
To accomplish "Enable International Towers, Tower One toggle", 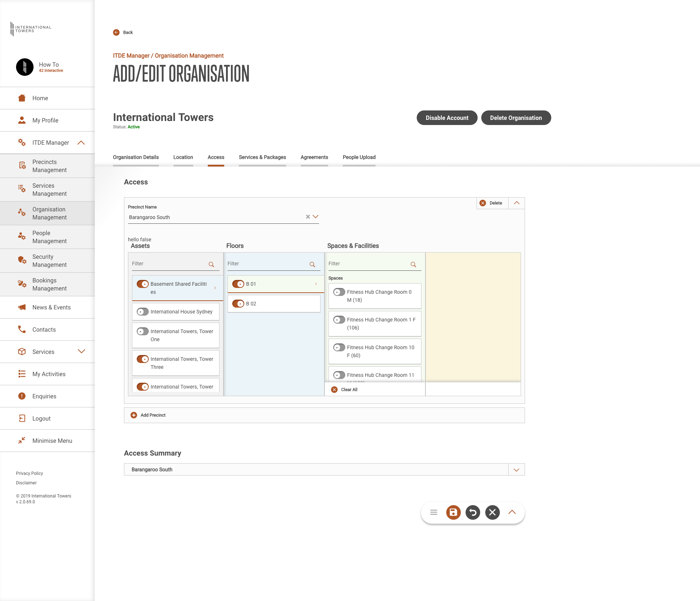I will (x=143, y=331).
